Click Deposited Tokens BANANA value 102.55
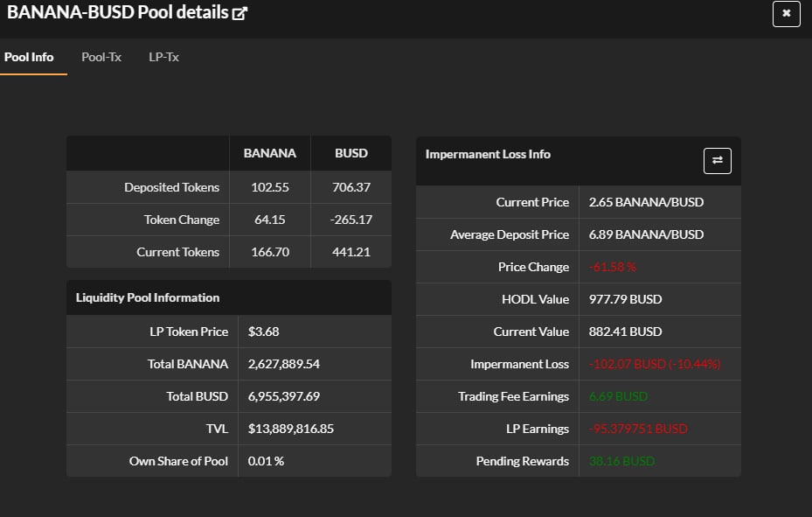The image size is (812, 517). click(x=270, y=187)
